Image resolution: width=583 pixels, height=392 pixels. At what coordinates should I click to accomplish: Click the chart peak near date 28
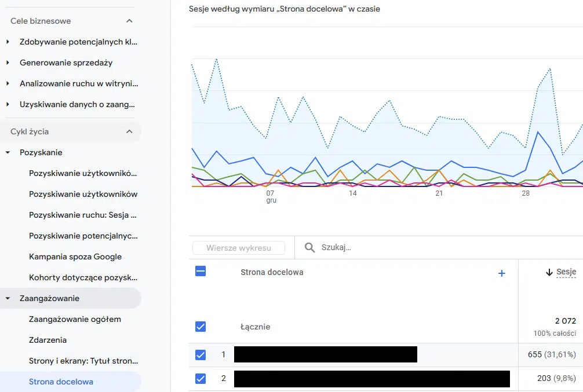click(x=549, y=69)
